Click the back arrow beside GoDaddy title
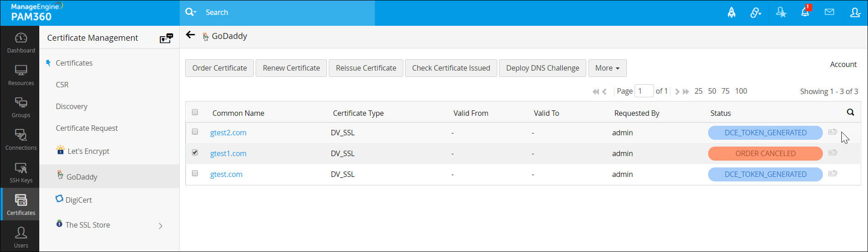Image resolution: width=868 pixels, height=252 pixels. coord(191,35)
